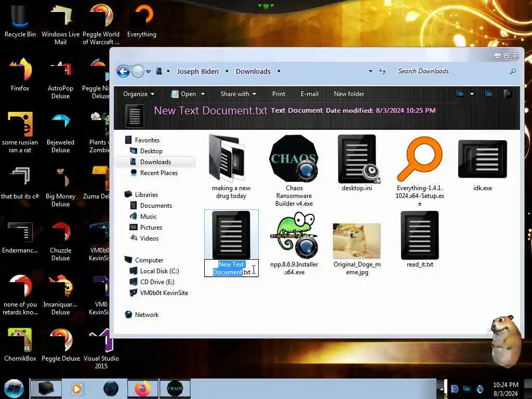This screenshot has height=399, width=532.
Task: Click Joseph Biden in the address bar
Action: [x=197, y=71]
